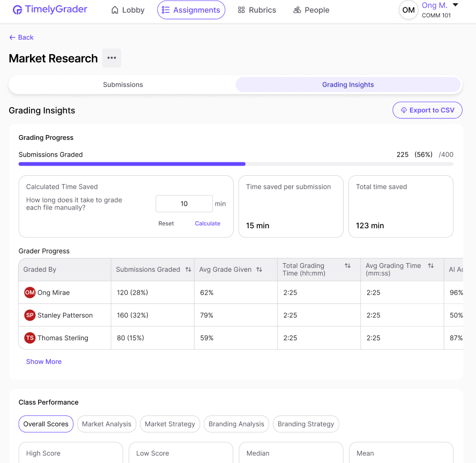
Task: Select the Branding Strategy filter chip
Action: (x=306, y=424)
